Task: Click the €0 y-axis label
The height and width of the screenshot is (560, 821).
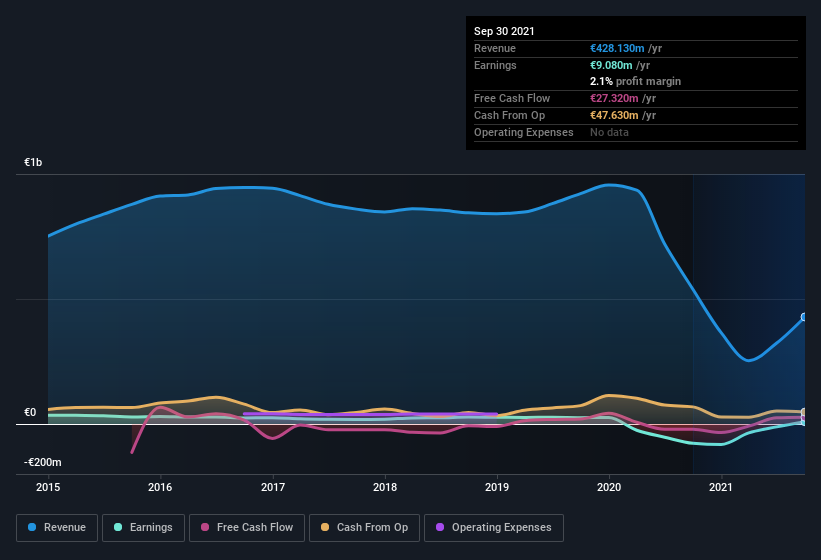Action: (30, 412)
